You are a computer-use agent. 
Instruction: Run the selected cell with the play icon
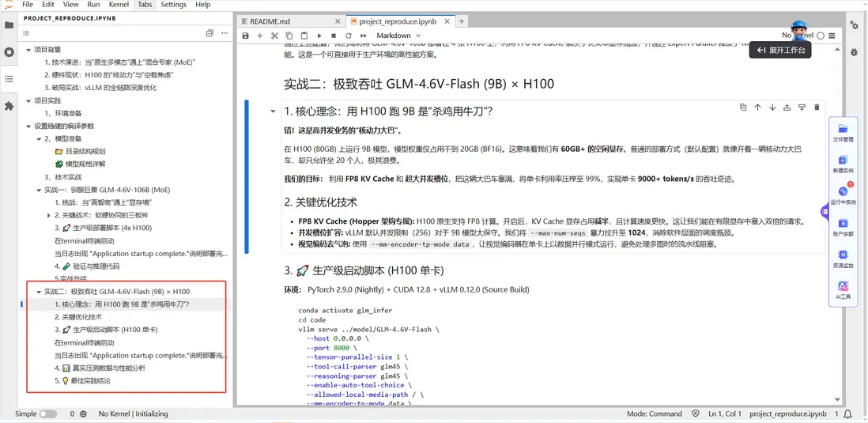319,36
